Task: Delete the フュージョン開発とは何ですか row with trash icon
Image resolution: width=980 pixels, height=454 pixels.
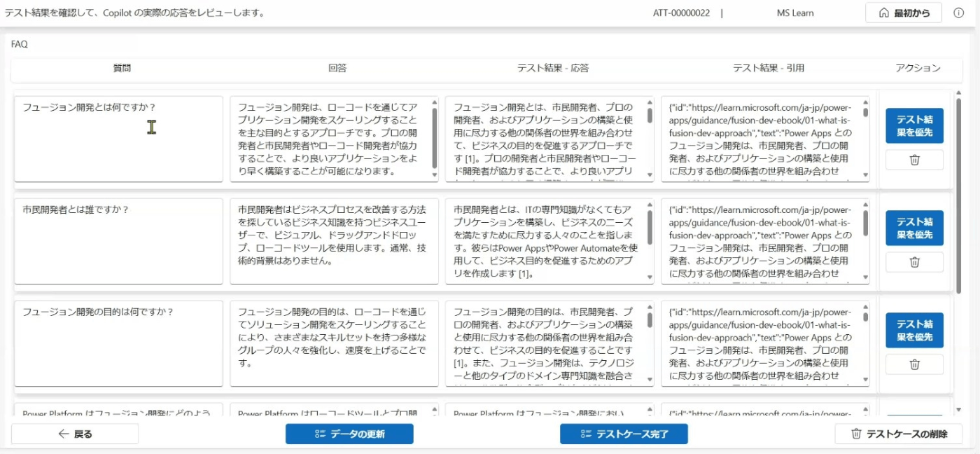Action: (914, 160)
